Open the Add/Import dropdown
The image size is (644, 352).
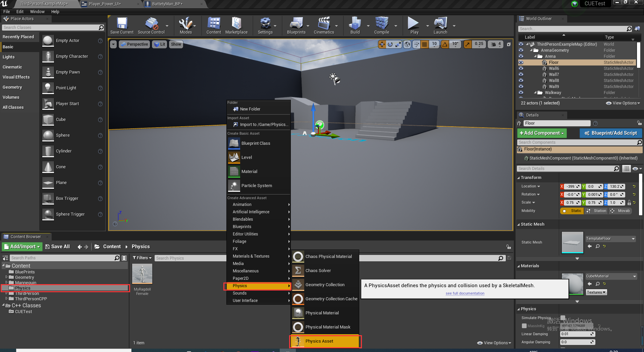[x=22, y=247]
